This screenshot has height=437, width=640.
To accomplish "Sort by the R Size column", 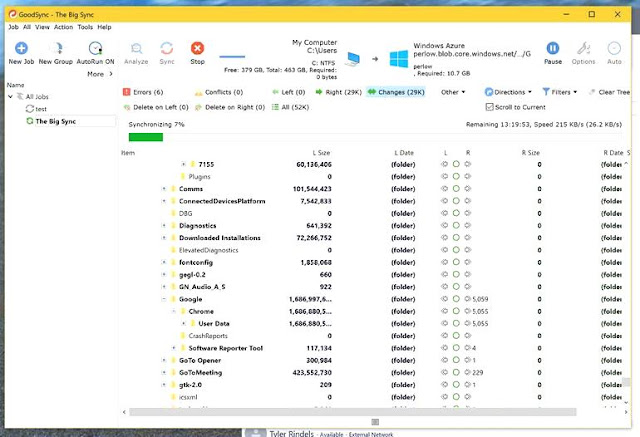I will [x=531, y=153].
